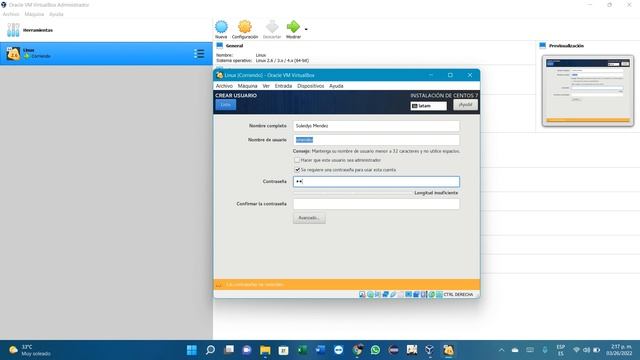Open Wi-Fi network tray icon

pos(576,350)
